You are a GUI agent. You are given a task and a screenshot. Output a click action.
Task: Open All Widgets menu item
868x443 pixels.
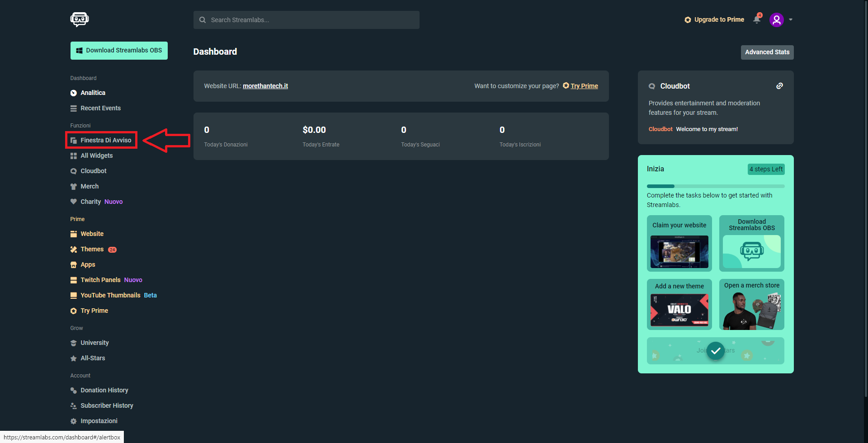click(96, 156)
